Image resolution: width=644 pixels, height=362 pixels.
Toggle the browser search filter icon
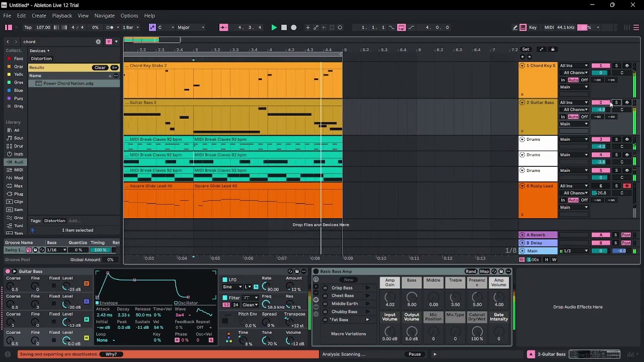pyautogui.click(x=109, y=42)
